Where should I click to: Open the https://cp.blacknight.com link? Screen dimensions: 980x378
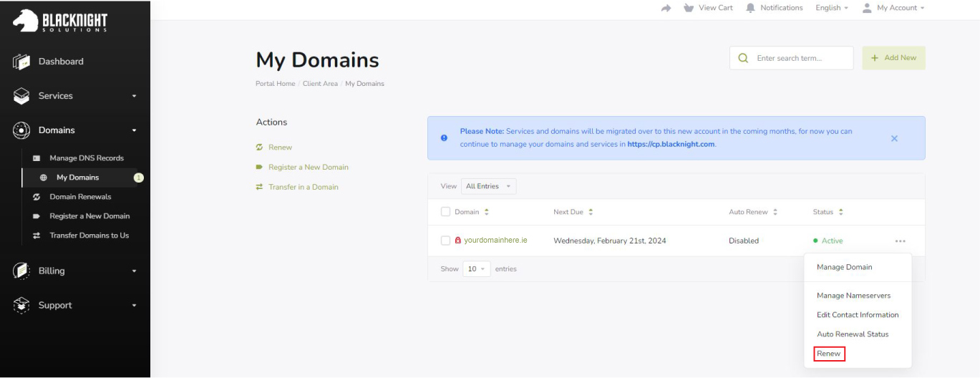671,144
